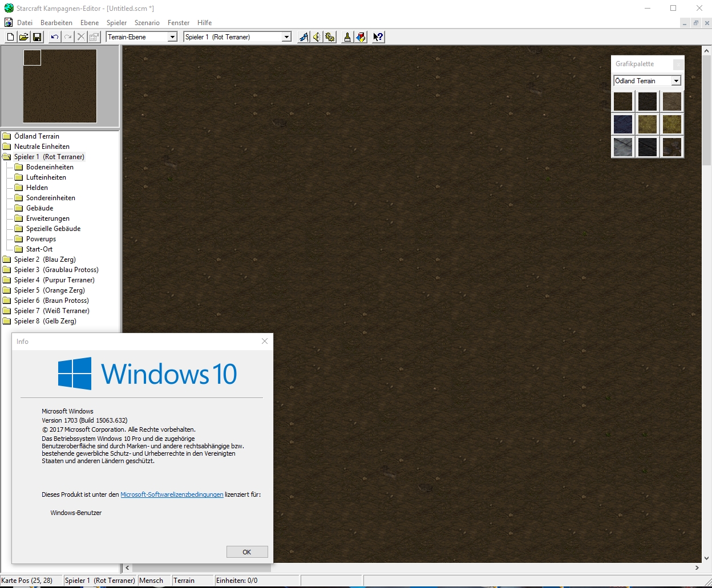Click OK in the Info dialog
This screenshot has width=712, height=588.
[x=247, y=552]
